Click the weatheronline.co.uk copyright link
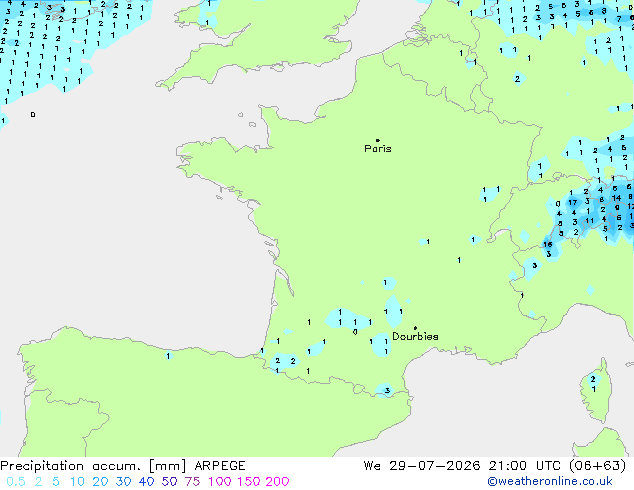The height and width of the screenshot is (490, 634). [x=550, y=482]
